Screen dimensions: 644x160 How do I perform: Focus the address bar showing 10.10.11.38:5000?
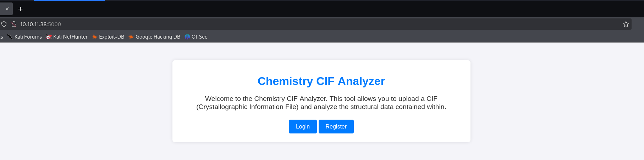[319, 24]
